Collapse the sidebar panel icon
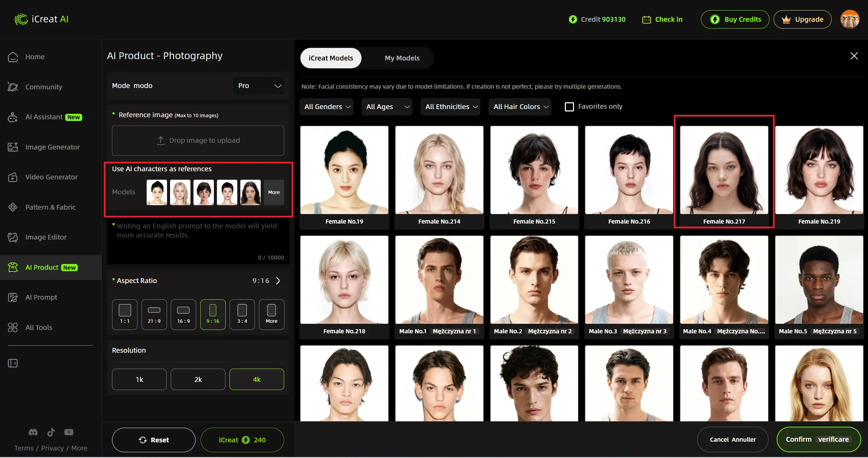This screenshot has width=868, height=458. (13, 363)
